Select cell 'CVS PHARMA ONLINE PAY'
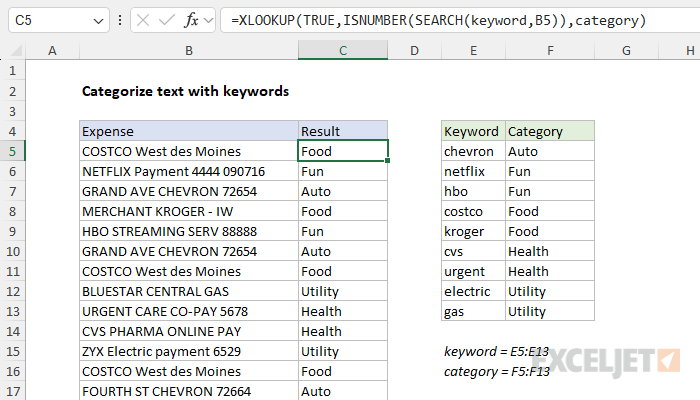700x400 pixels. (x=189, y=331)
